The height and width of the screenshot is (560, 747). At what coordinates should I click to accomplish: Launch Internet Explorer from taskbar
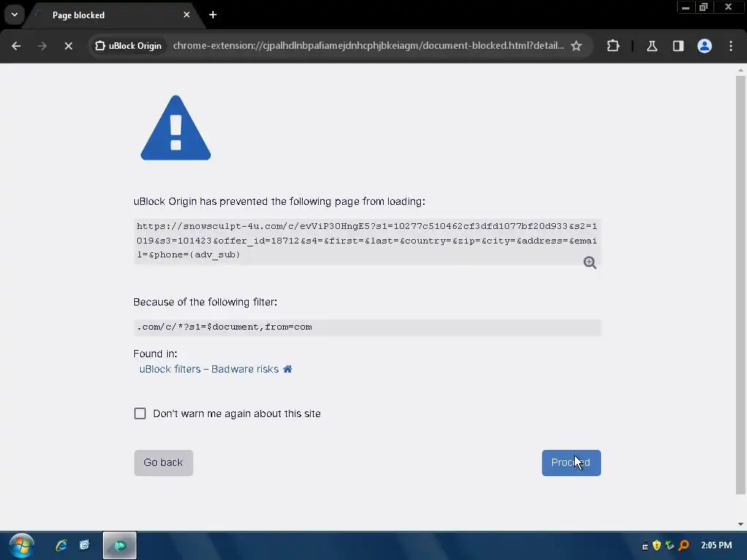61,545
